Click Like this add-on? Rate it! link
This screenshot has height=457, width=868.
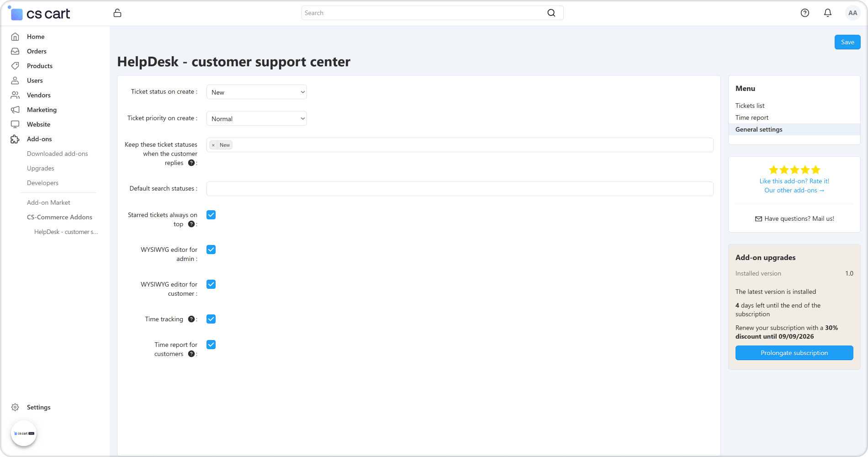794,181
